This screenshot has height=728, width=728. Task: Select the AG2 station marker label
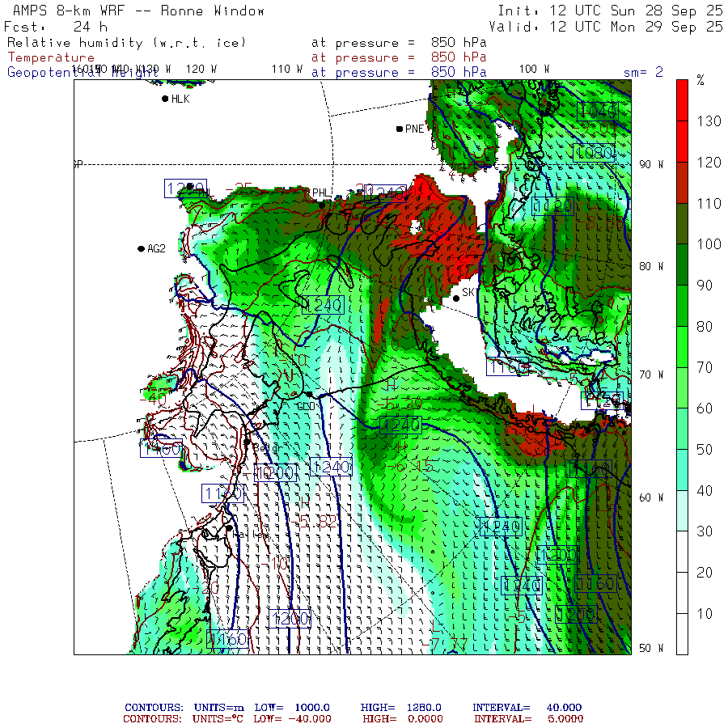tap(156, 249)
